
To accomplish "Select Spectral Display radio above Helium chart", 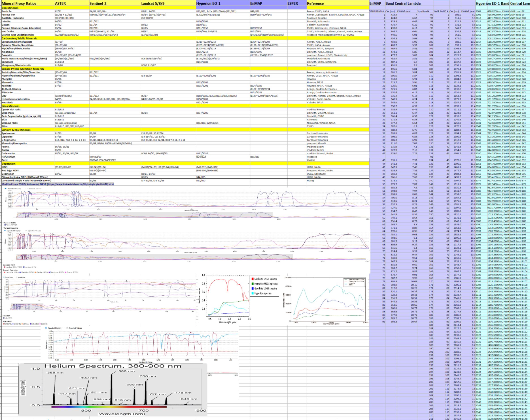I will click(x=46, y=328).
